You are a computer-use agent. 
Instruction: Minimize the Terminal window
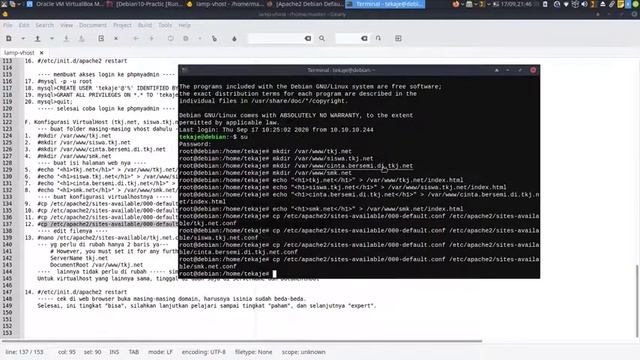point(508,70)
